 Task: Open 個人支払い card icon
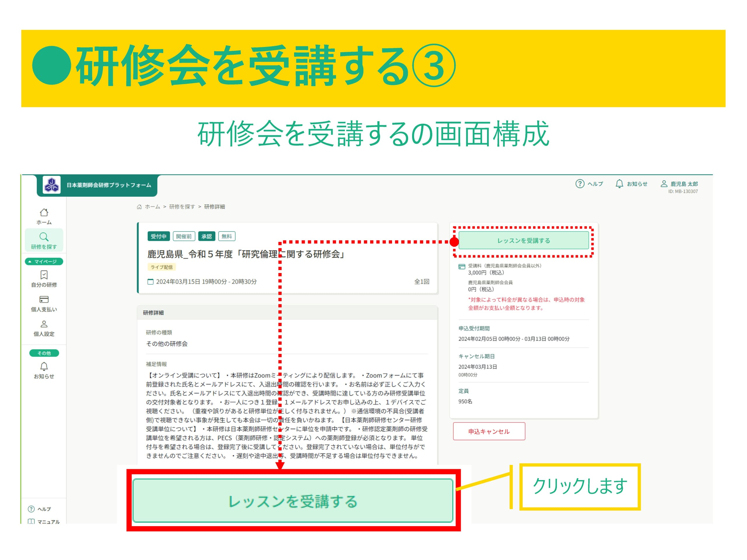pyautogui.click(x=44, y=300)
